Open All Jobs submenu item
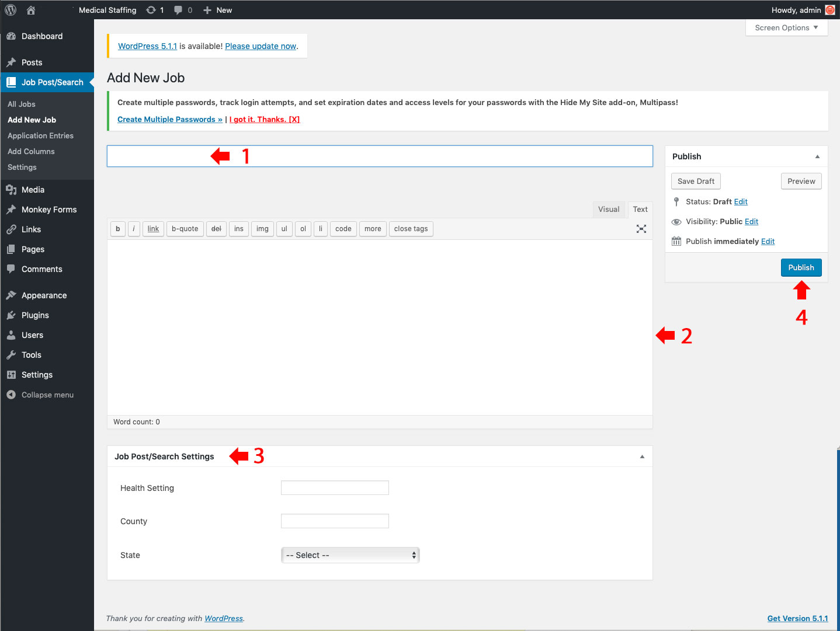Image resolution: width=840 pixels, height=631 pixels. (22, 104)
